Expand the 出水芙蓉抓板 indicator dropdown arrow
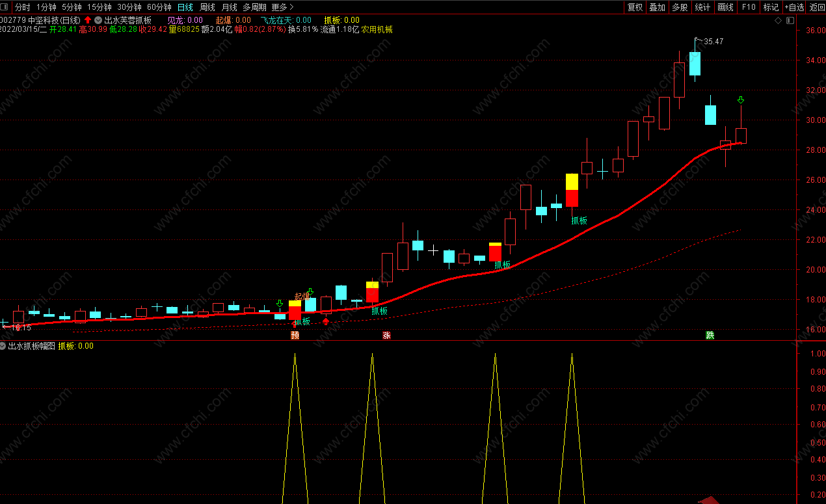The height and width of the screenshot is (504, 826). (98, 20)
